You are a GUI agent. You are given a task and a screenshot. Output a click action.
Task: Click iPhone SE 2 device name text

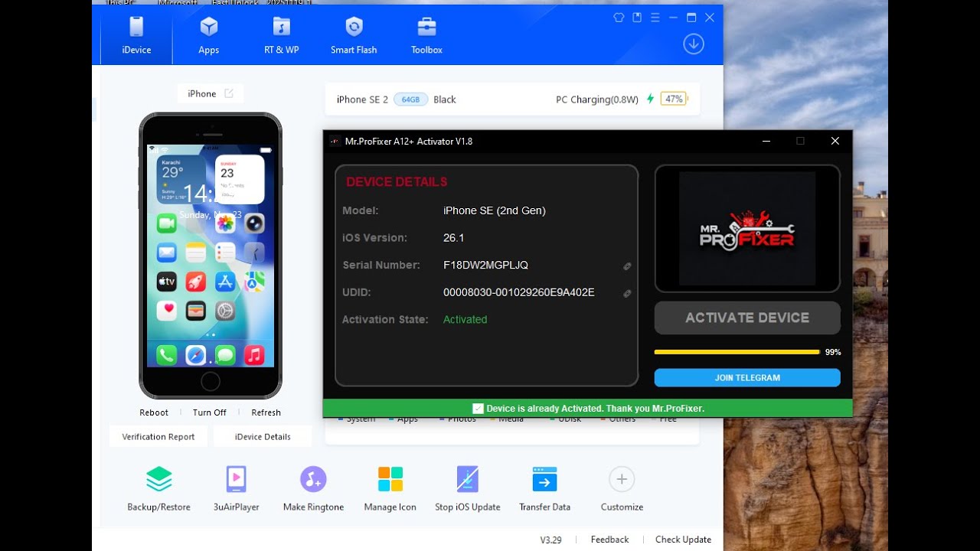(362, 99)
